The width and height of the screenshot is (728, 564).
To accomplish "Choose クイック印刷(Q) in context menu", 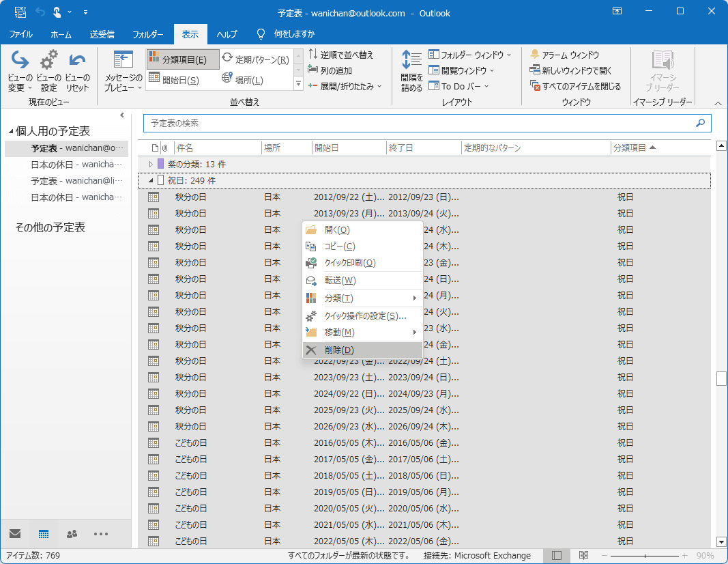I will point(362,262).
